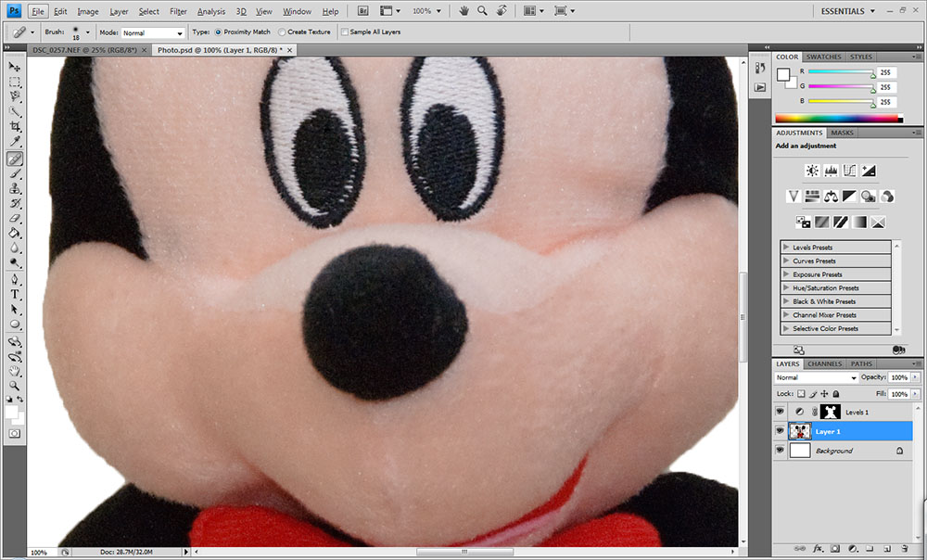Select the Paint Bucket tool

[x=15, y=233]
